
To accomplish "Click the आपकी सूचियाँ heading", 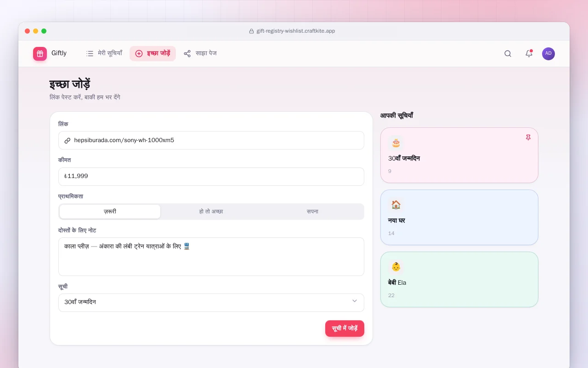I will 396,115.
